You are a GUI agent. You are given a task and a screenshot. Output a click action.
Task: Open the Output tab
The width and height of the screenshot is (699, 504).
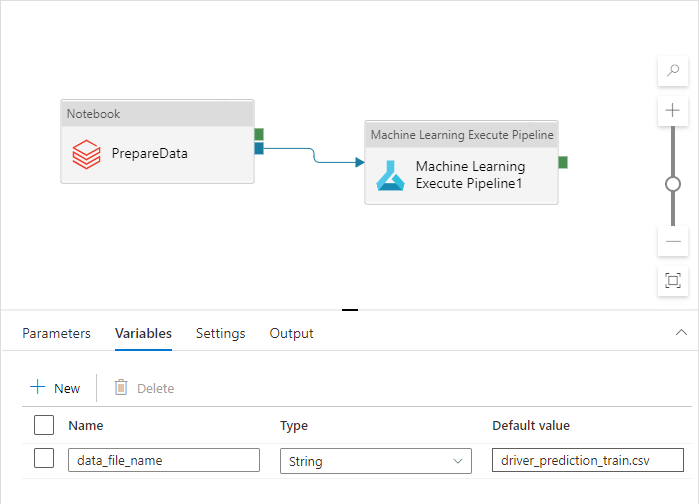pos(291,333)
